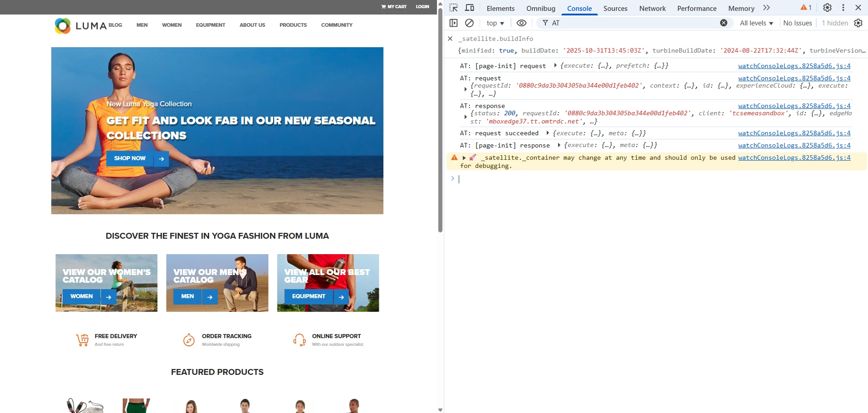The width and height of the screenshot is (868, 413).
Task: Click the page vertical scrollbar thumb
Action: click(x=440, y=120)
